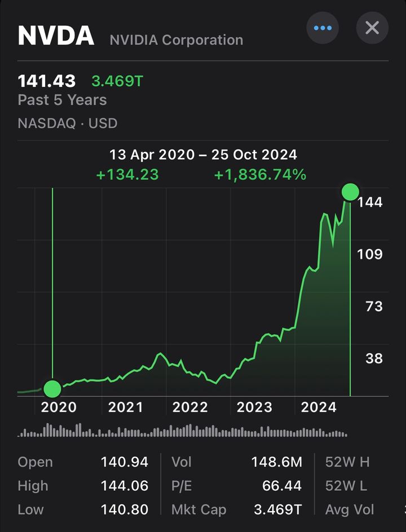Tap the 2022 x-axis label

coord(190,407)
